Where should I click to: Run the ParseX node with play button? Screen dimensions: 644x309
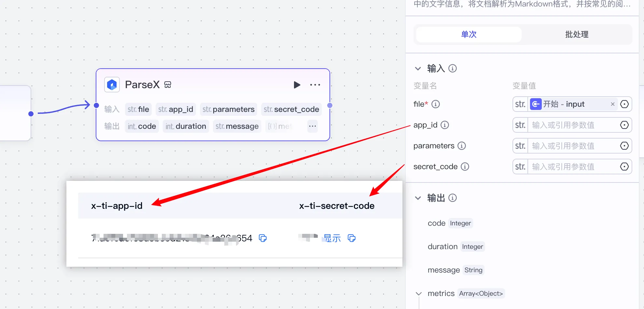(x=297, y=85)
